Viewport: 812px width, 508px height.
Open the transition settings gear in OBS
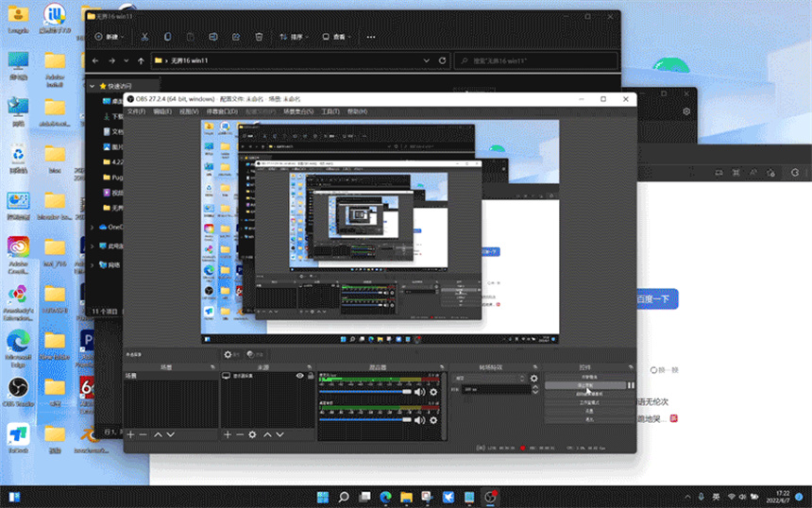click(533, 378)
